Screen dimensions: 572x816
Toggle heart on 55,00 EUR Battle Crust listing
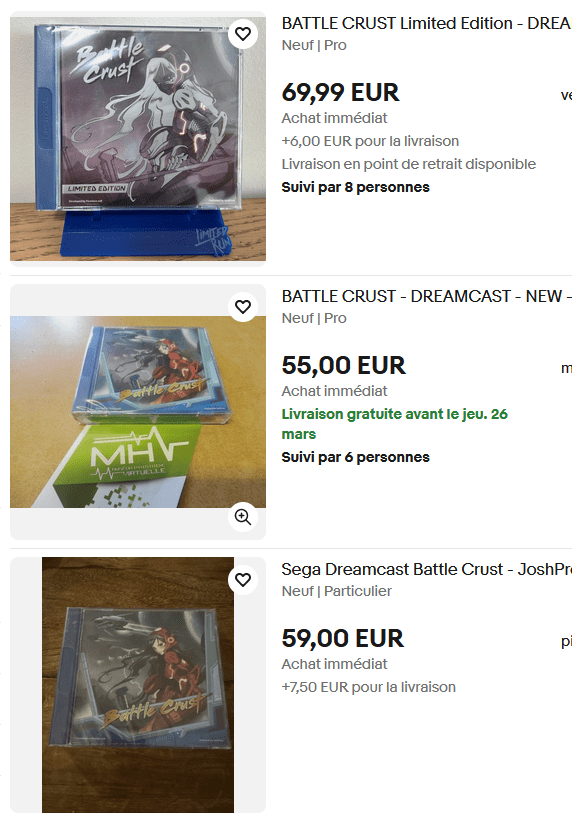coord(243,307)
